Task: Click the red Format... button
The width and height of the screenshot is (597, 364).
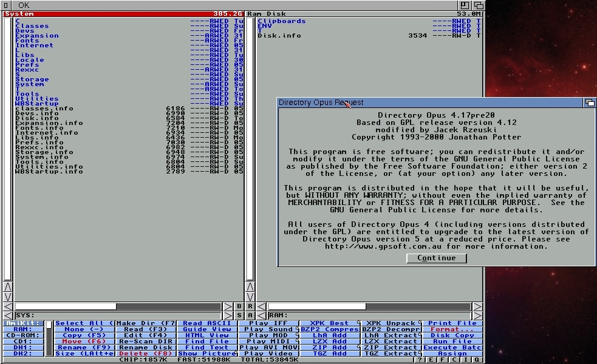Action: 452,329
